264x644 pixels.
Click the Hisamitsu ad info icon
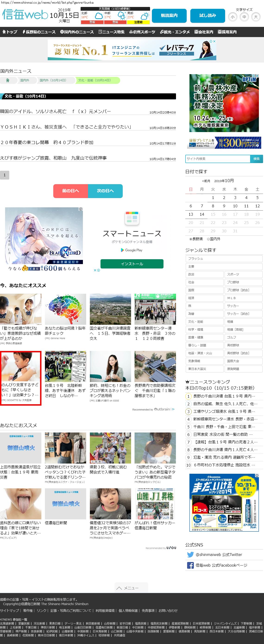(257, 476)
